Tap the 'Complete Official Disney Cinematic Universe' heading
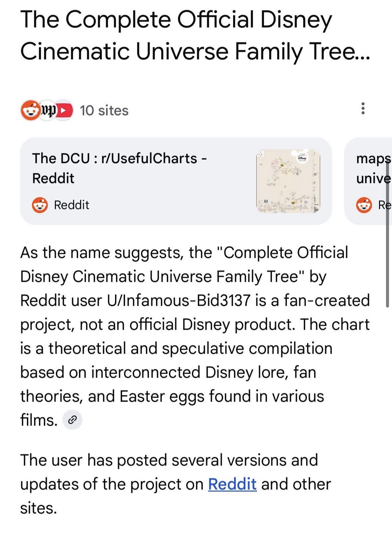Image resolution: width=392 pixels, height=538 pixels. 195,35
